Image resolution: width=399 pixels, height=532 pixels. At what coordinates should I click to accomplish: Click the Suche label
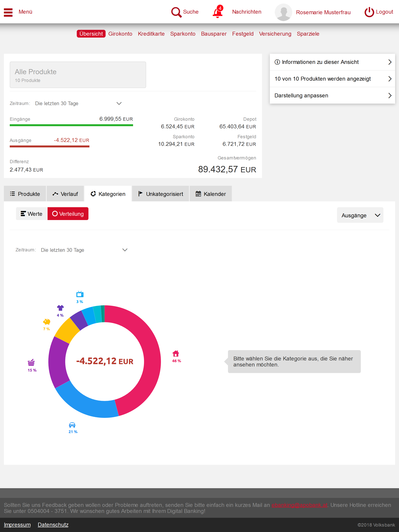(x=191, y=12)
